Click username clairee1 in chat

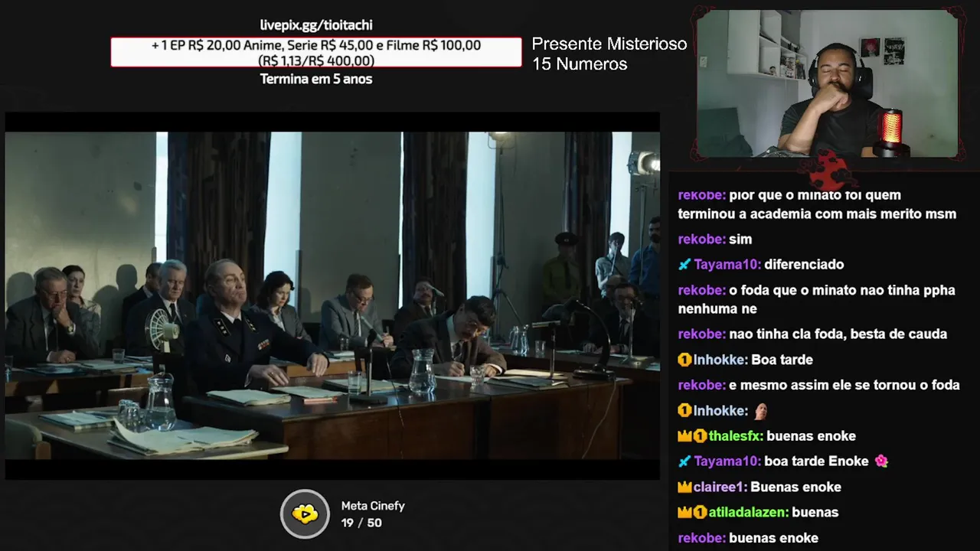click(720, 487)
